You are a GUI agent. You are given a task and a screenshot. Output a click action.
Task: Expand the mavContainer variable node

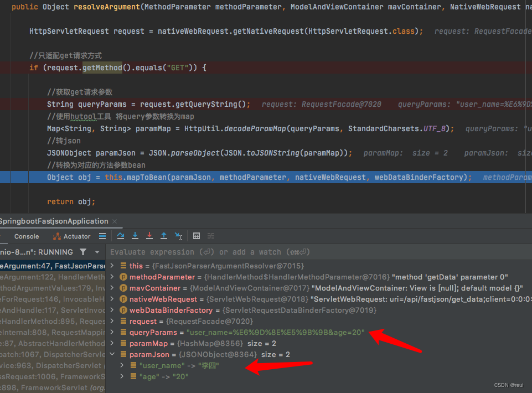112,288
